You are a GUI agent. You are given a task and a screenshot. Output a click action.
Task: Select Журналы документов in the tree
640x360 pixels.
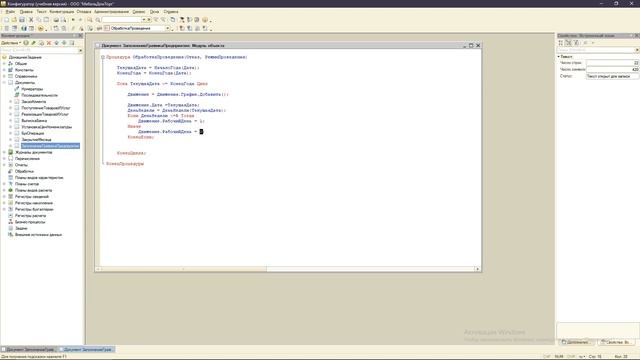[33, 152]
